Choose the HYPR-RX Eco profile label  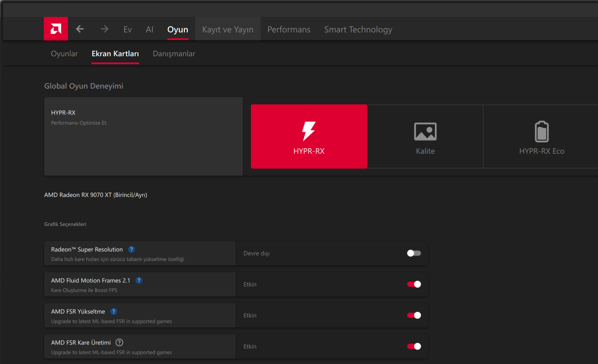[542, 151]
